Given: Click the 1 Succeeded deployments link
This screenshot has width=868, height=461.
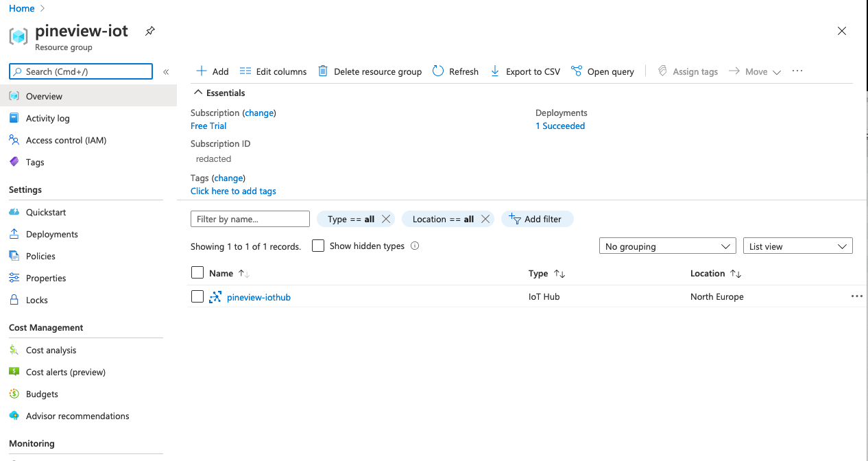Looking at the screenshot, I should [560, 126].
